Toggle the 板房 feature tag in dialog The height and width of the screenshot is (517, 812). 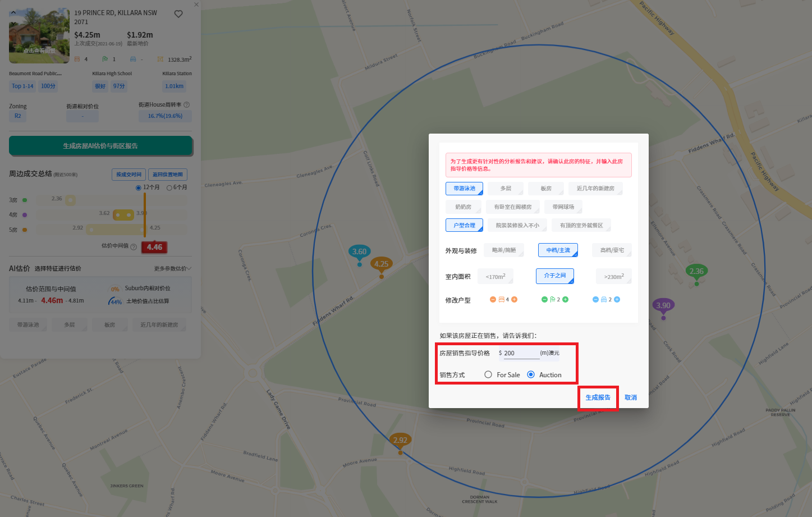[546, 189]
